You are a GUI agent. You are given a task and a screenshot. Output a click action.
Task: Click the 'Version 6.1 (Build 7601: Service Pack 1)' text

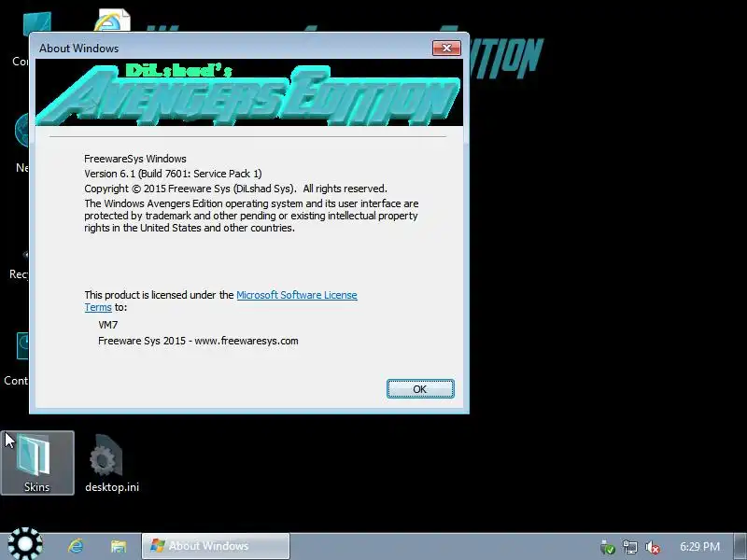[x=173, y=174]
